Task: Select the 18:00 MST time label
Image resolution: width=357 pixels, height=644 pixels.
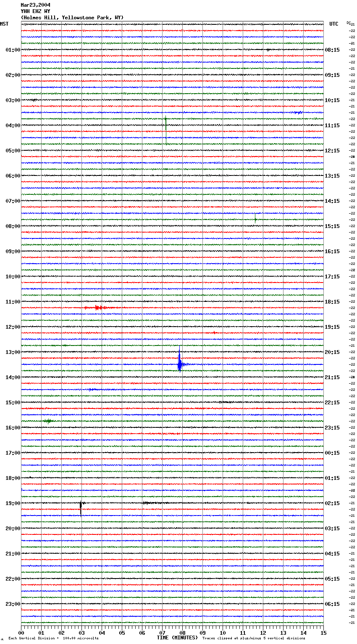Action: tap(13, 478)
